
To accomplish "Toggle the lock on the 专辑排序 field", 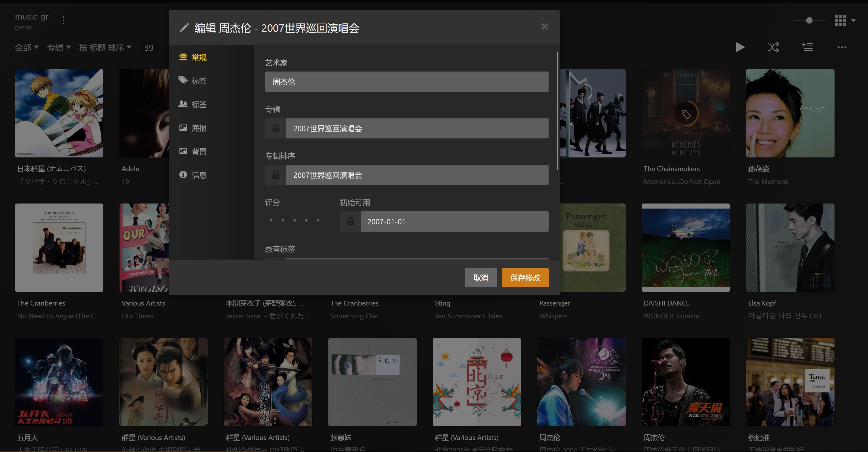I will (276, 175).
